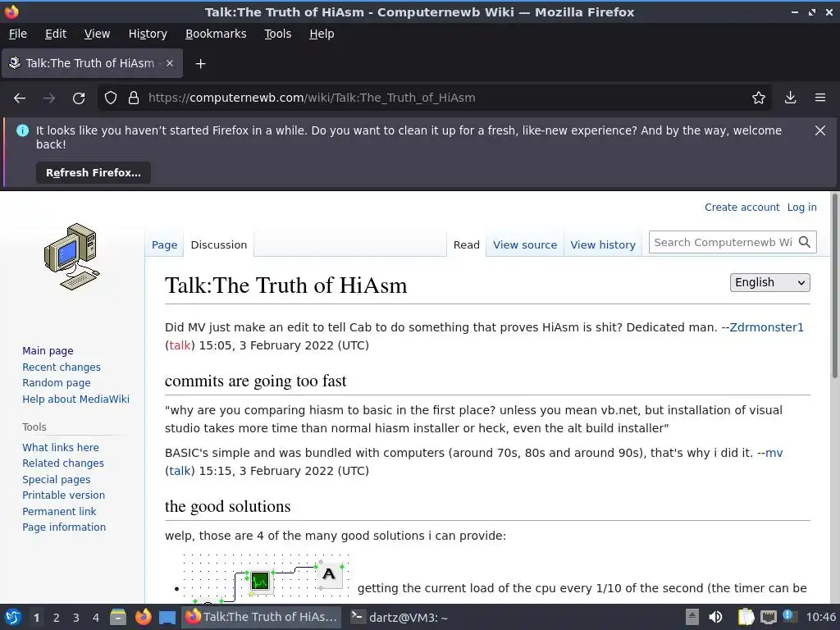
Task: Open the Firefox downloads panel
Action: [790, 98]
